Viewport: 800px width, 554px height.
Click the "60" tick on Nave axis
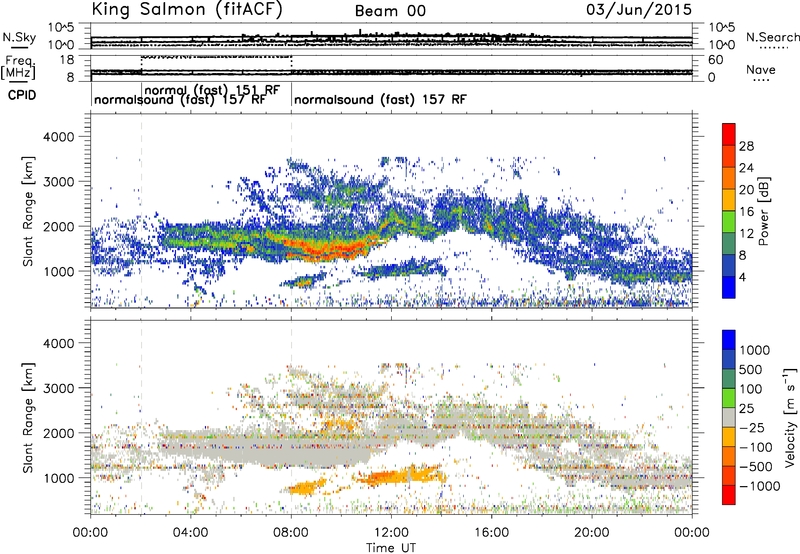coord(716,60)
